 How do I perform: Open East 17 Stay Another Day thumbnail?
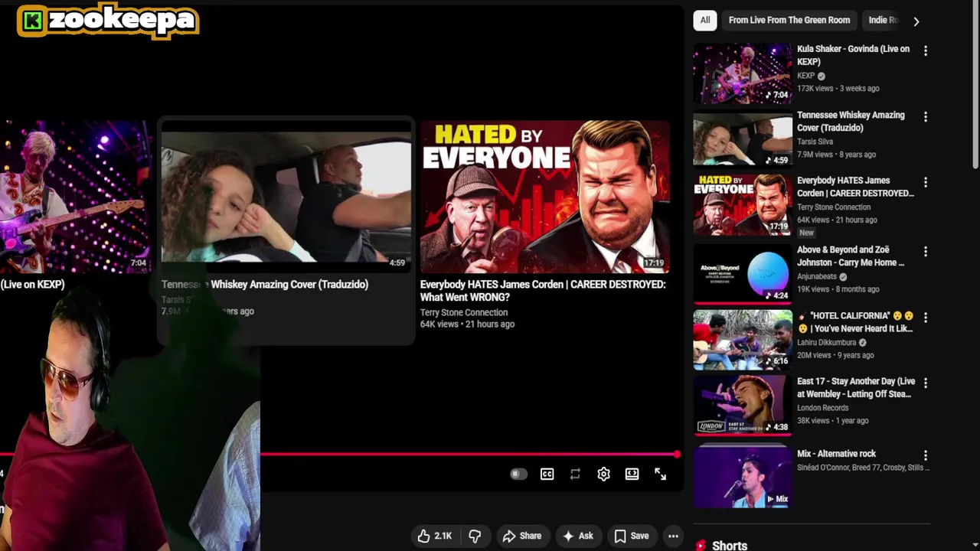(x=743, y=406)
